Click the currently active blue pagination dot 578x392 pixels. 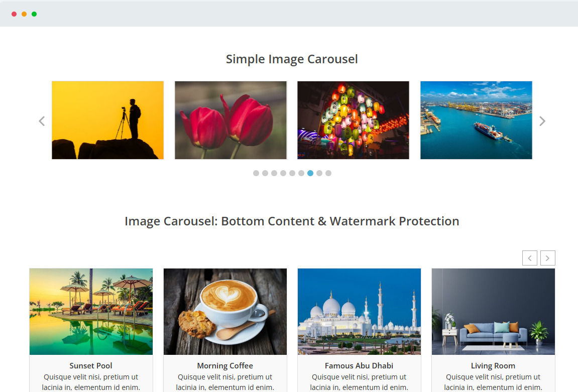310,173
